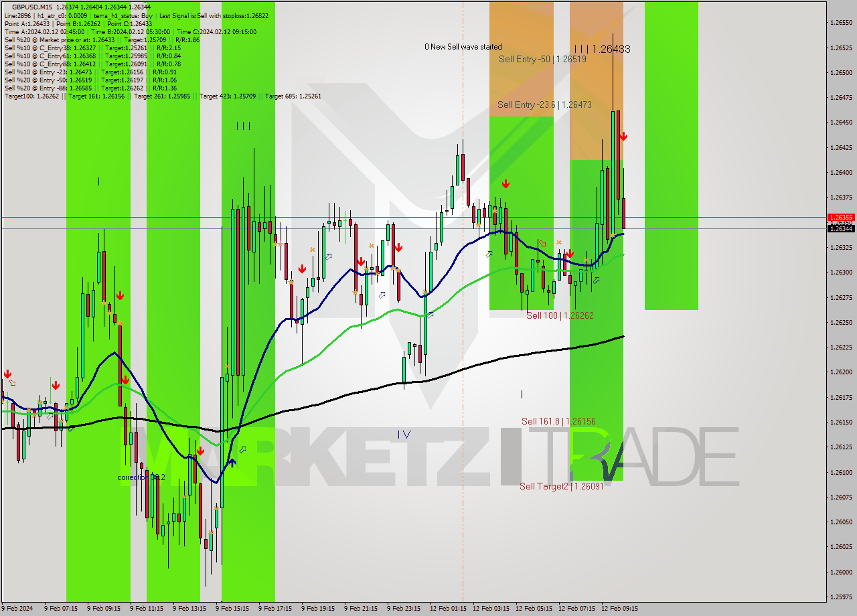This screenshot has width=857, height=616.
Task: Click the '12 Feb 09:15' time axis label
Action: pos(619,609)
